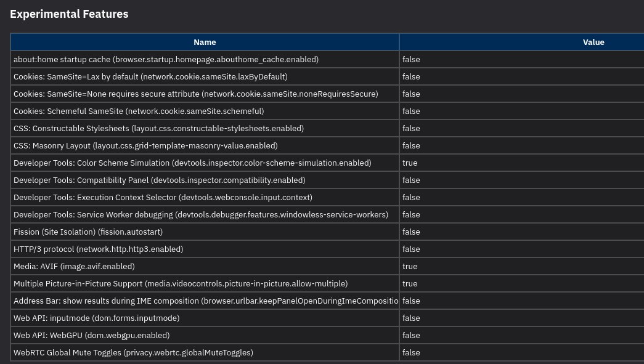Select Address Bar IME composition entry

pos(206,301)
